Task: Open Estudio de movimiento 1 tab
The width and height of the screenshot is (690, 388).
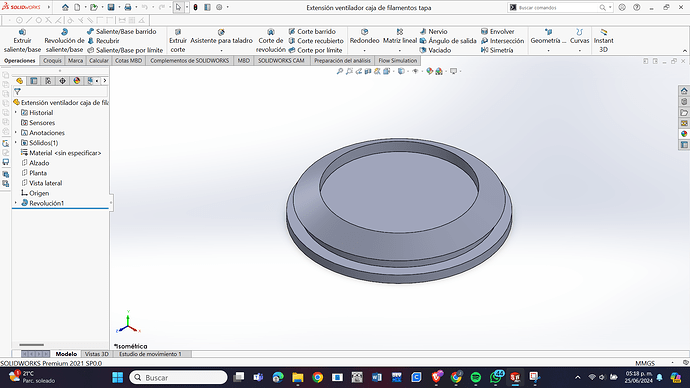Action: (x=150, y=354)
